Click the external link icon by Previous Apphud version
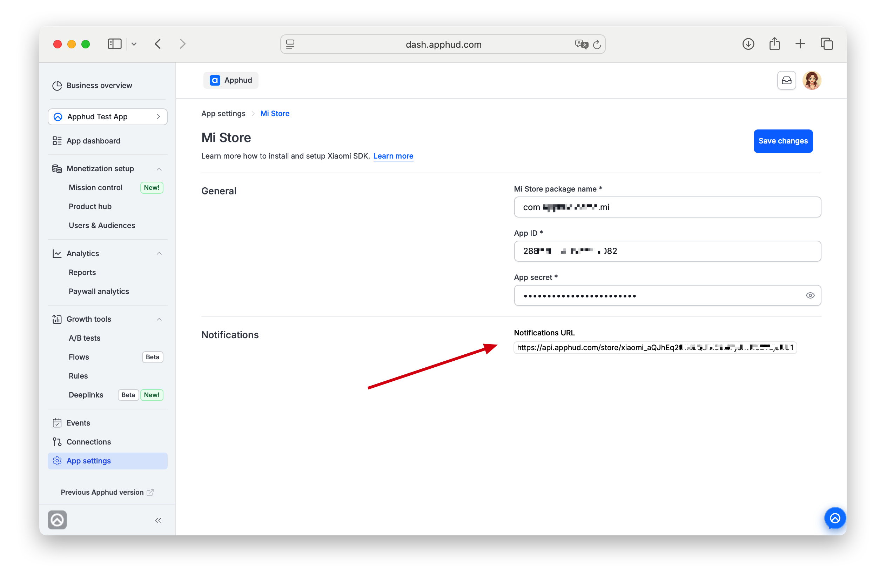This screenshot has height=588, width=886. click(x=150, y=492)
